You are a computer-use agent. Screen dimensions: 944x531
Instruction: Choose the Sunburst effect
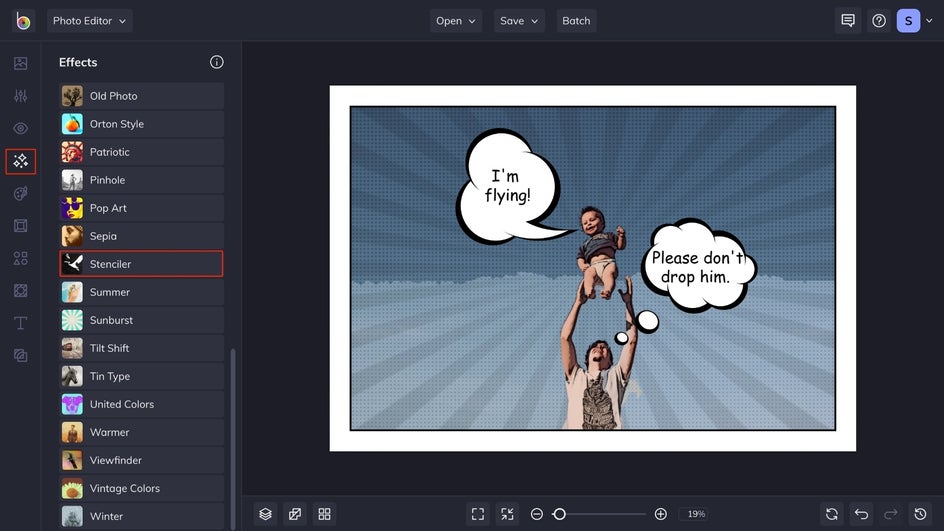141,320
